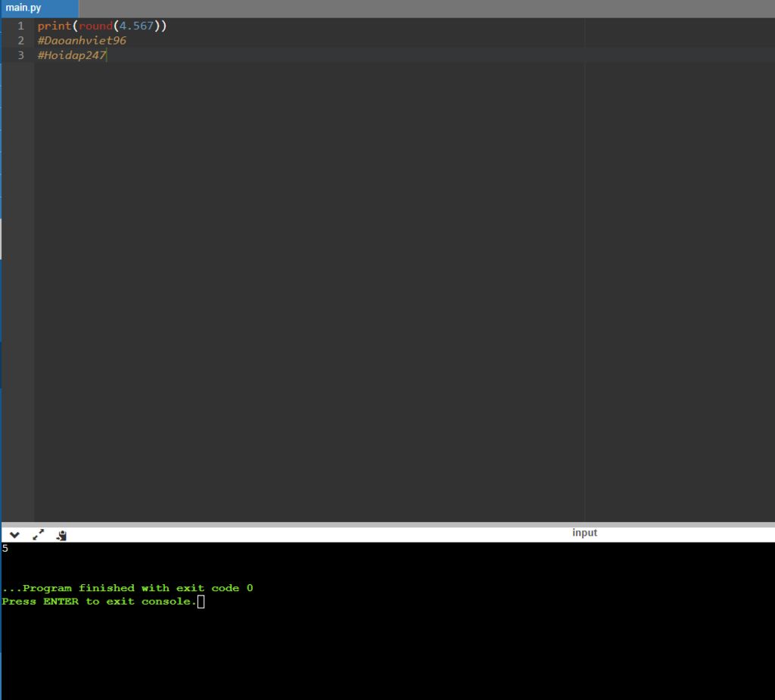Focus the console cursor box after the prompt
This screenshot has width=775, height=700.
click(201, 602)
